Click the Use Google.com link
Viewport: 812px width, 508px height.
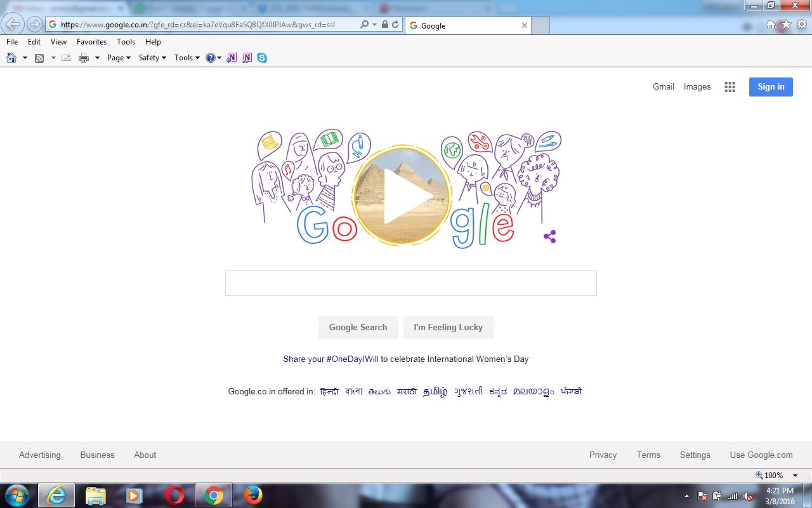761,455
